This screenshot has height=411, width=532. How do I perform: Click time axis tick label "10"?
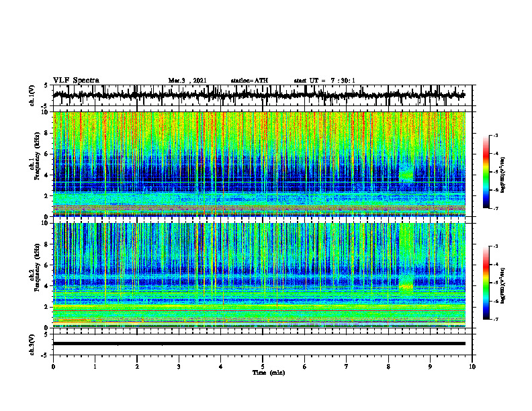pyautogui.click(x=472, y=367)
